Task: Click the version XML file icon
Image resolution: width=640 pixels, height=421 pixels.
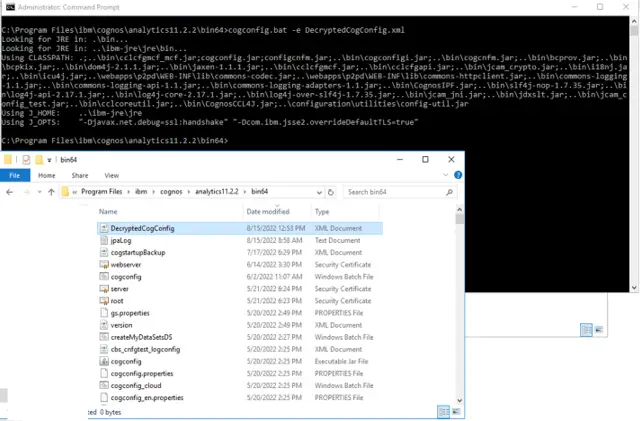Action: click(x=104, y=325)
